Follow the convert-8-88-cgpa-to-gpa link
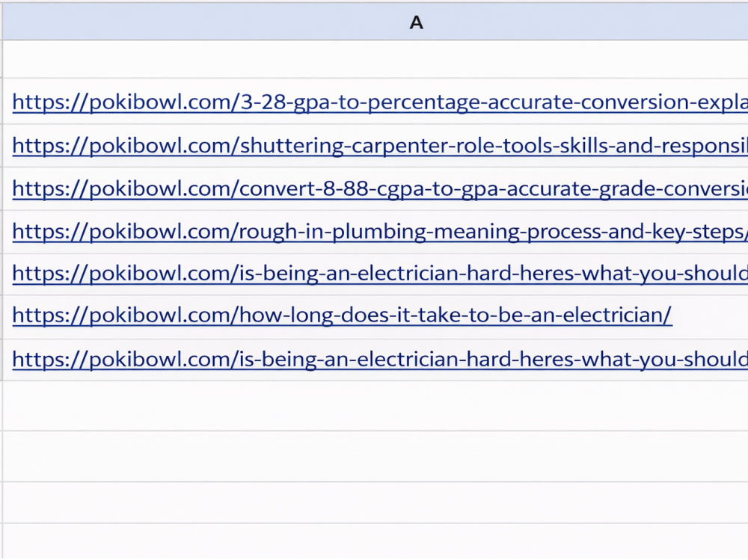The image size is (748, 560). [380, 189]
